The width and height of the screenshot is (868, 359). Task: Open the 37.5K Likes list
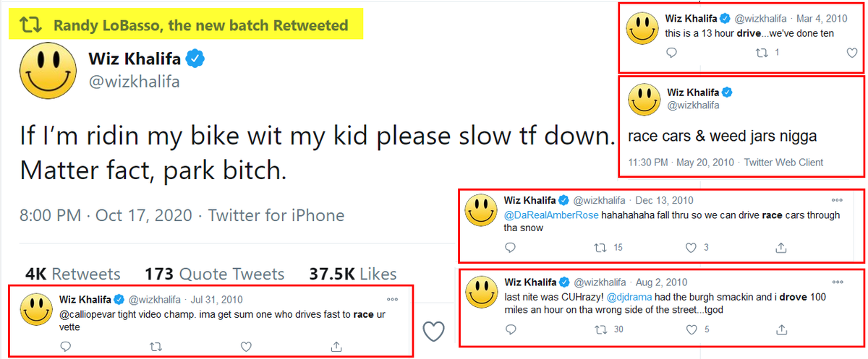click(353, 274)
